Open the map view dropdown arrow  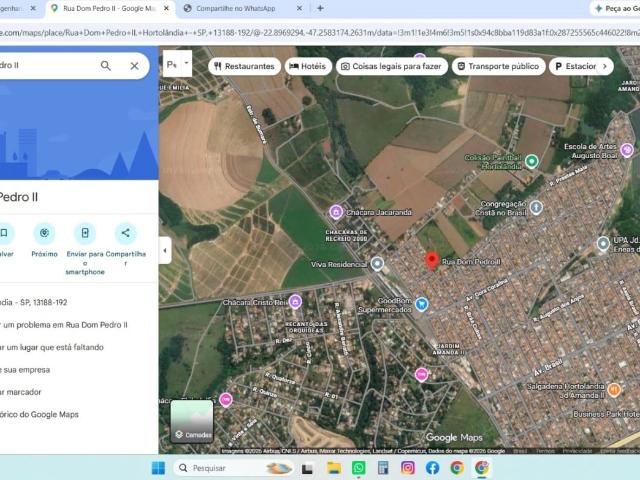click(x=187, y=63)
